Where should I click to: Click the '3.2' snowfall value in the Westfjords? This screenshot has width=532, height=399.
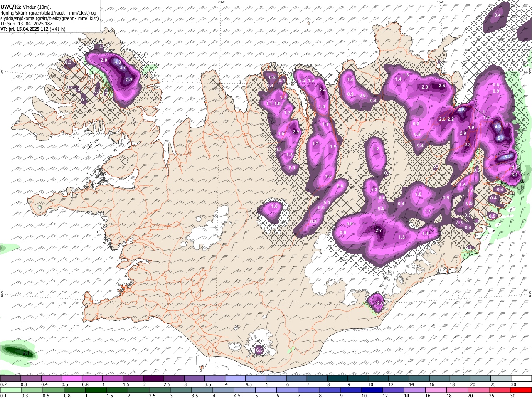tap(129, 79)
